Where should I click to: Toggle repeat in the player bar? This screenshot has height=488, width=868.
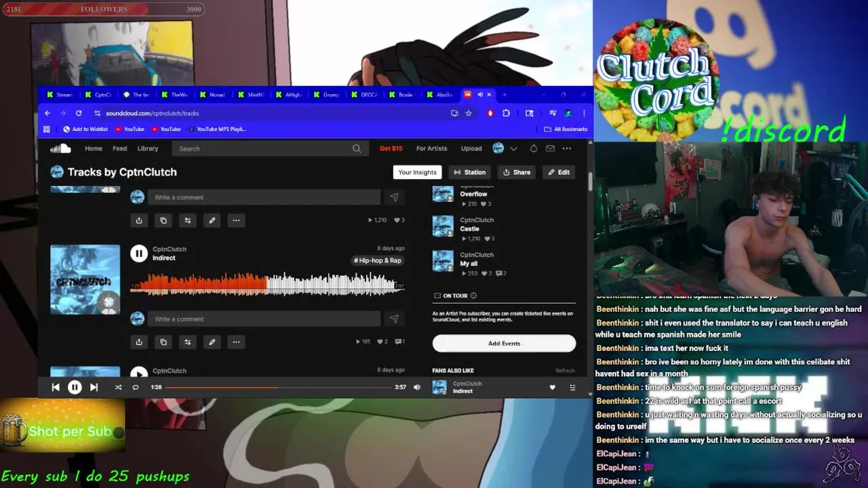[x=136, y=387]
